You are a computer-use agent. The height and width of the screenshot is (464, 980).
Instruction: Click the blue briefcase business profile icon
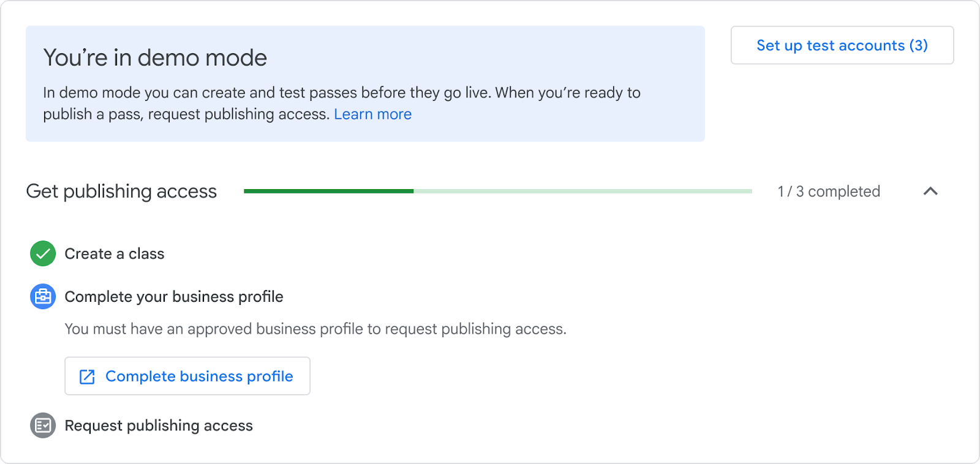[43, 297]
